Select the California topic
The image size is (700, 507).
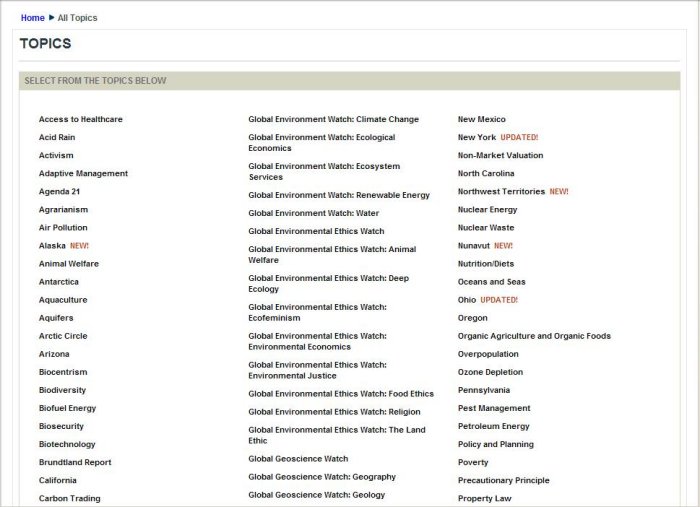[x=58, y=481]
